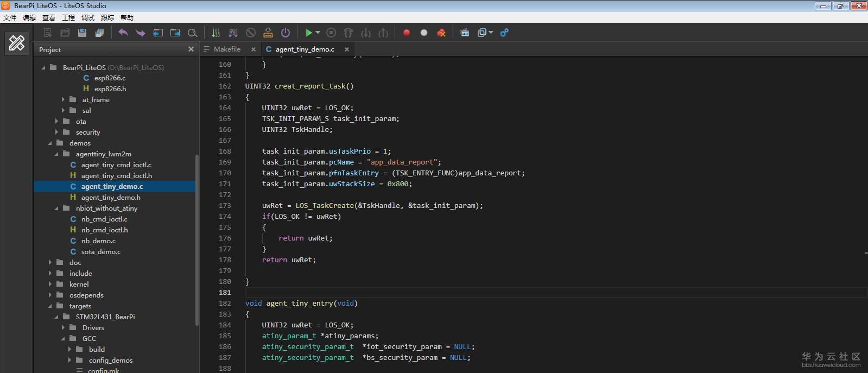Screen dimensions: 868x373
Task: Click the Save file icon in toolbar
Action: 82,33
